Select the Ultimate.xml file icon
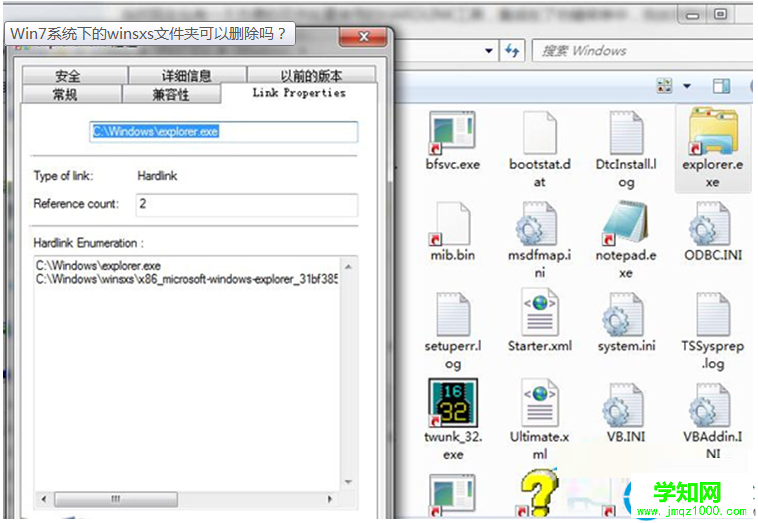 coord(539,403)
